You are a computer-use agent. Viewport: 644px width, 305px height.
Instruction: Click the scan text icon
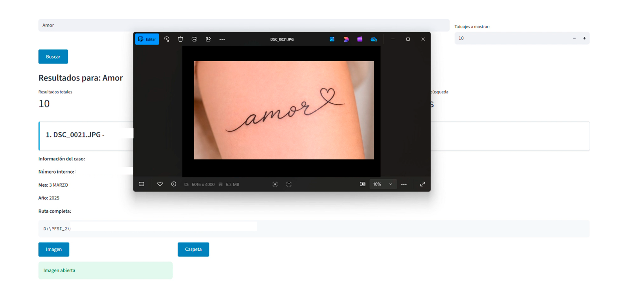289,184
